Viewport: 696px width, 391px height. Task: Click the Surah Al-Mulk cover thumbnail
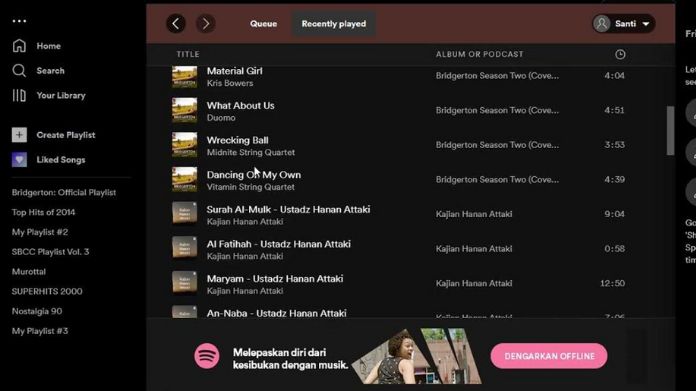[x=185, y=214]
